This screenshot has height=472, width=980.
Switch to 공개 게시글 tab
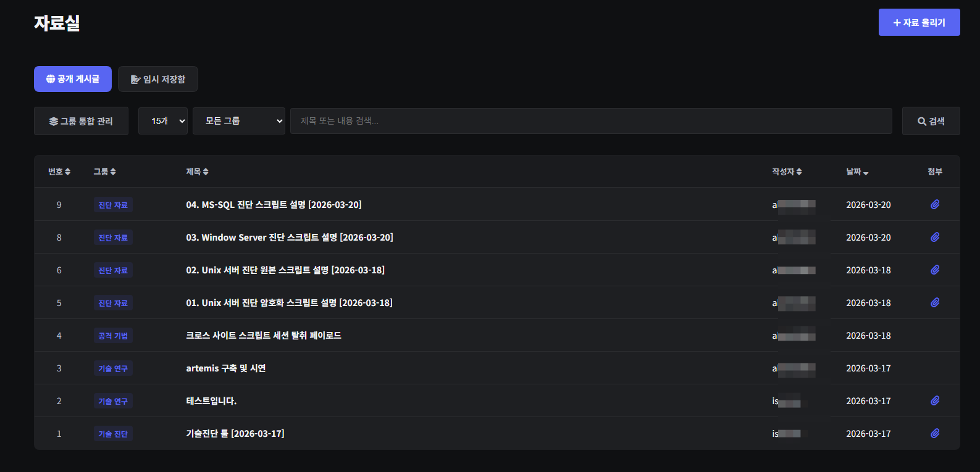click(x=73, y=79)
